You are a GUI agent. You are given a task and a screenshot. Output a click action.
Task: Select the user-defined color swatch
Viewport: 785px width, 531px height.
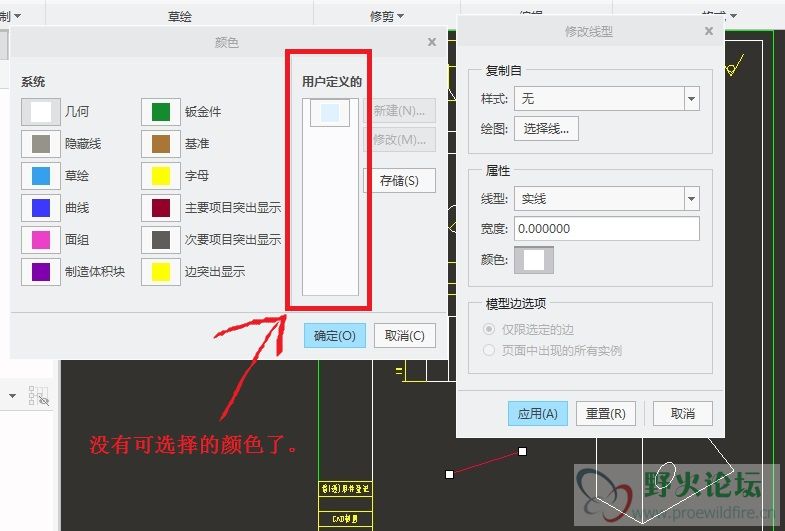pos(330,113)
